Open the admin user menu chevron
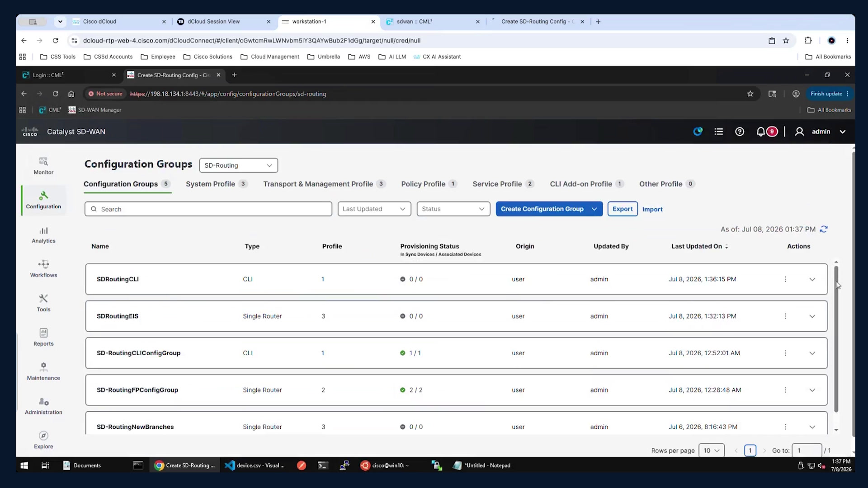 pos(843,132)
